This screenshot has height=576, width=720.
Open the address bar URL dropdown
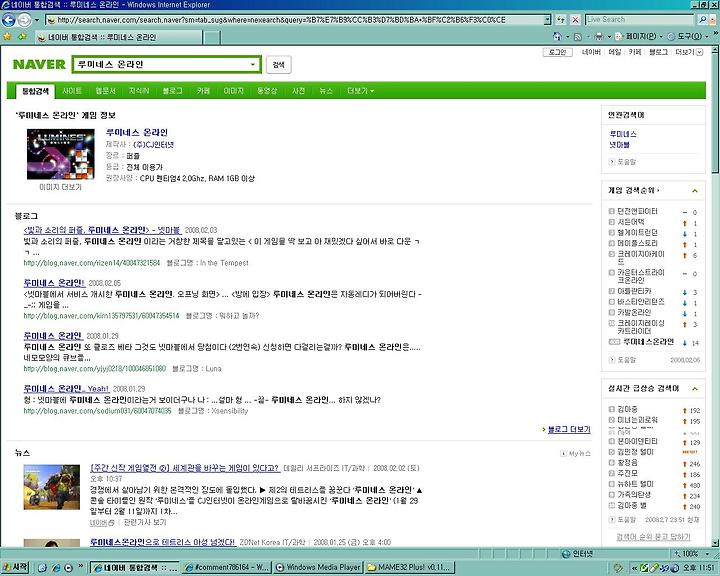click(547, 20)
